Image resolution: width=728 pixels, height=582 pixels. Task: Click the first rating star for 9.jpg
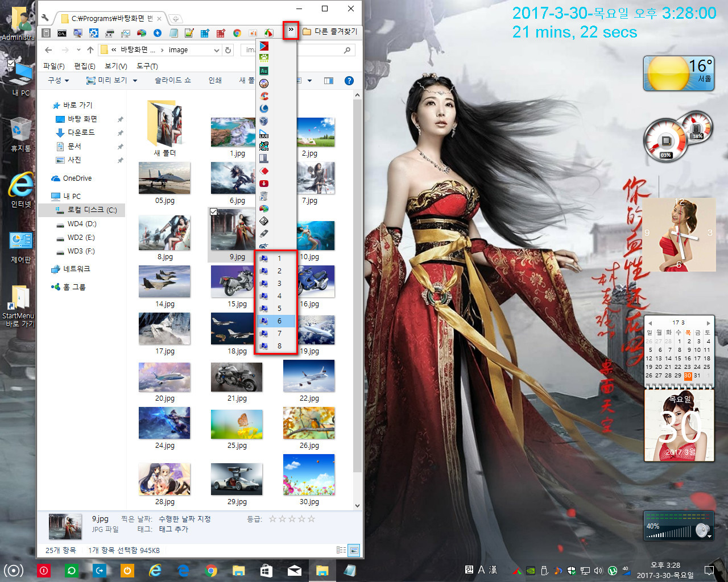tap(272, 519)
